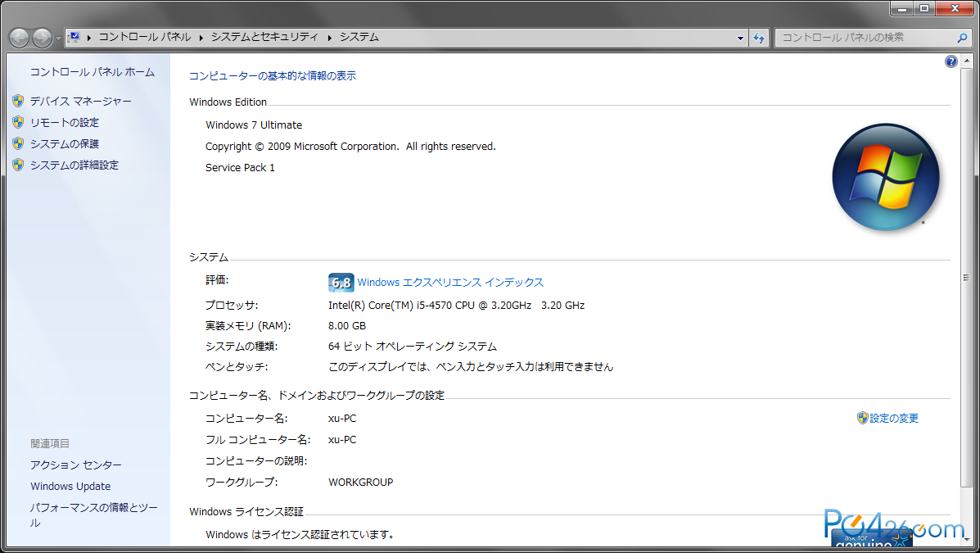Open システムの詳細設定
The width and height of the screenshot is (980, 553).
75,165
